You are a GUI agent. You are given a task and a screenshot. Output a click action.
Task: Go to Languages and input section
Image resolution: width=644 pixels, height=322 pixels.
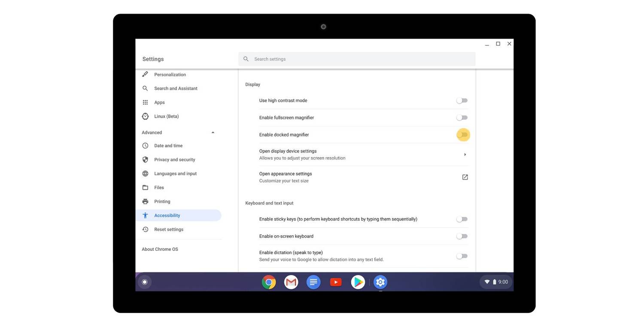tap(175, 174)
